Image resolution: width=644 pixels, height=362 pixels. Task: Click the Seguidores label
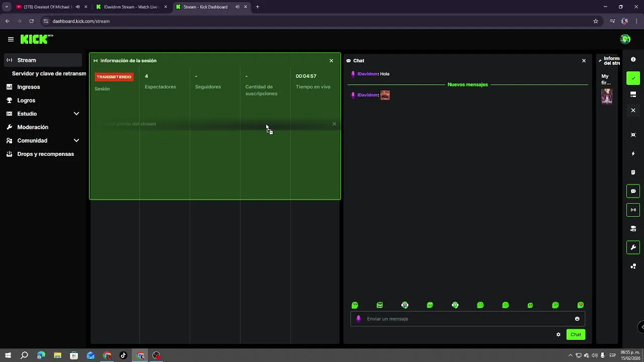208,87
